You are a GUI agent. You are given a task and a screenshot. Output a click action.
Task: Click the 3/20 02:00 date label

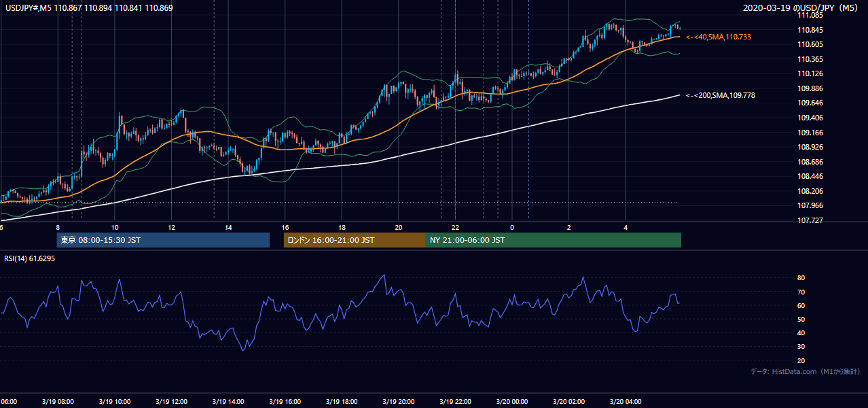click(568, 402)
